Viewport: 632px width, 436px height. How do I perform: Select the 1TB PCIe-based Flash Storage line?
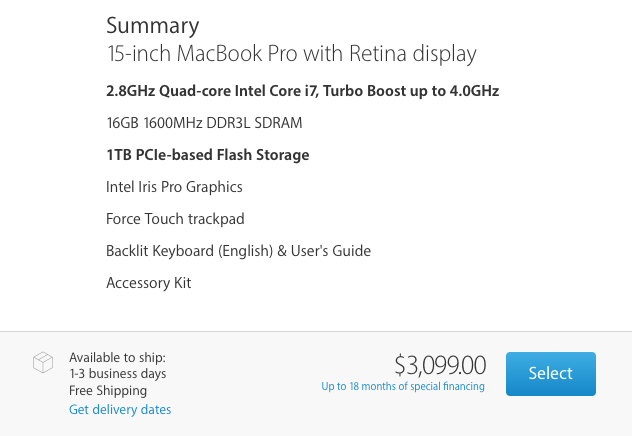[208, 155]
